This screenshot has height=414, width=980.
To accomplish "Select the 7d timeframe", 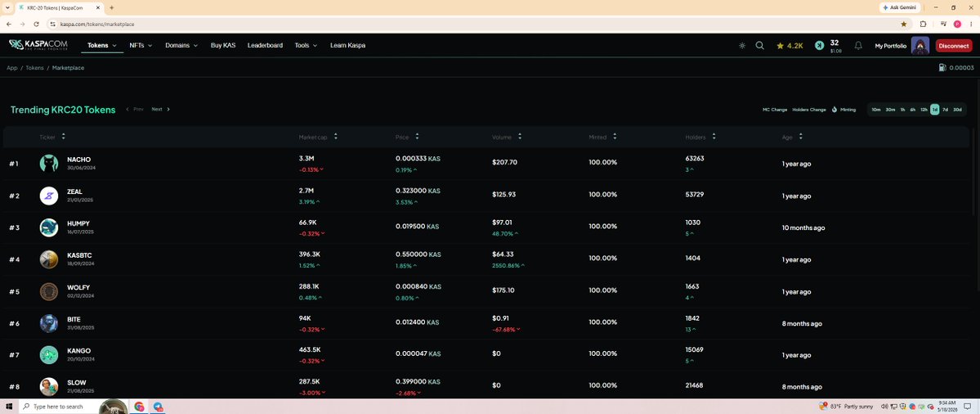I will [945, 110].
